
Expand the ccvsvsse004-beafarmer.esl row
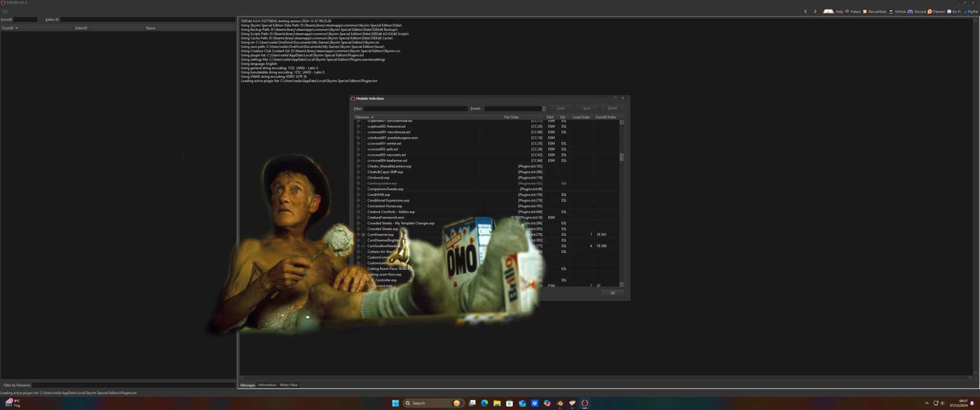[358, 161]
